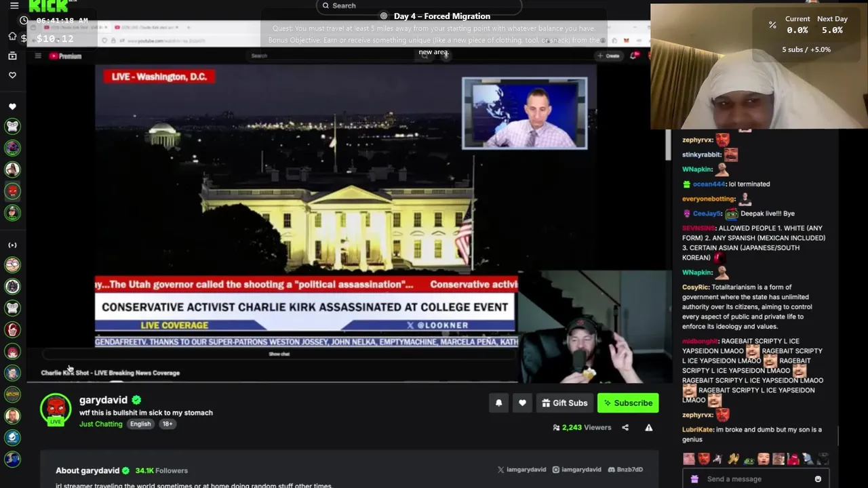Click LubriKate username in chat

click(x=697, y=430)
